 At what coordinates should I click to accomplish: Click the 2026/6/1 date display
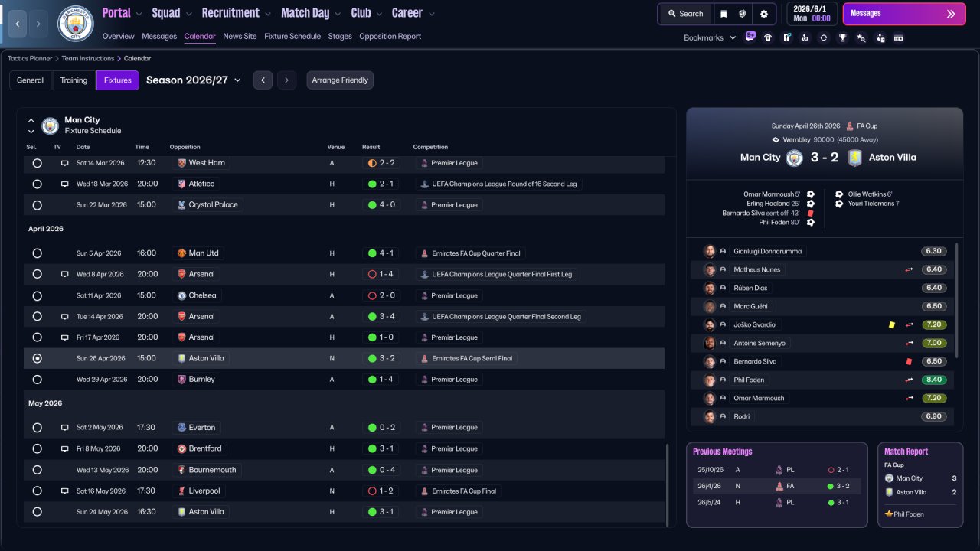(812, 14)
